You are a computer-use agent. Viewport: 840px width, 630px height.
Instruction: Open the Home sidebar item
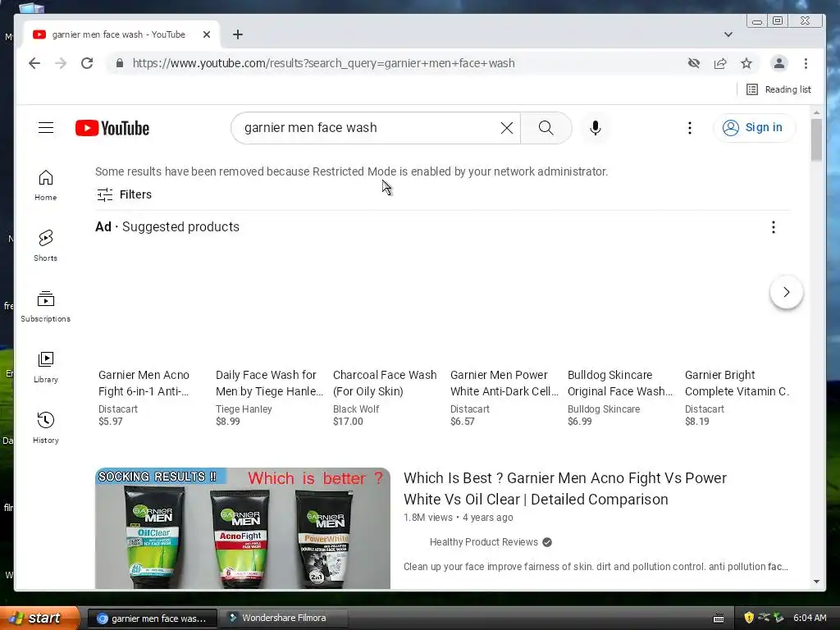click(46, 185)
